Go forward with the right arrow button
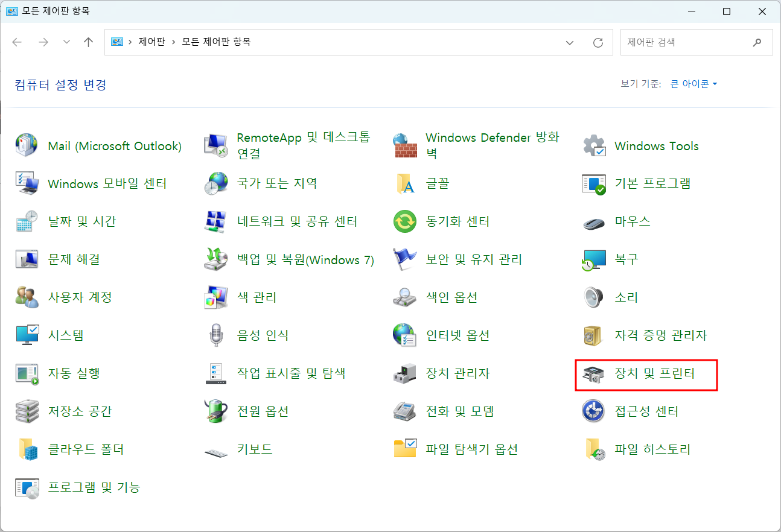The image size is (781, 532). coord(43,42)
